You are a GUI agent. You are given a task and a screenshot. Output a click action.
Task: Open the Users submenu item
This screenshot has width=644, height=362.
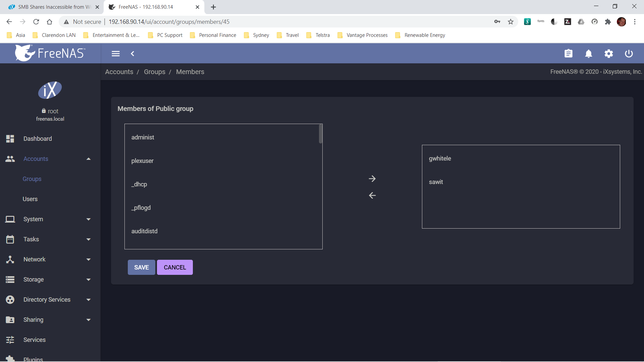tap(30, 199)
